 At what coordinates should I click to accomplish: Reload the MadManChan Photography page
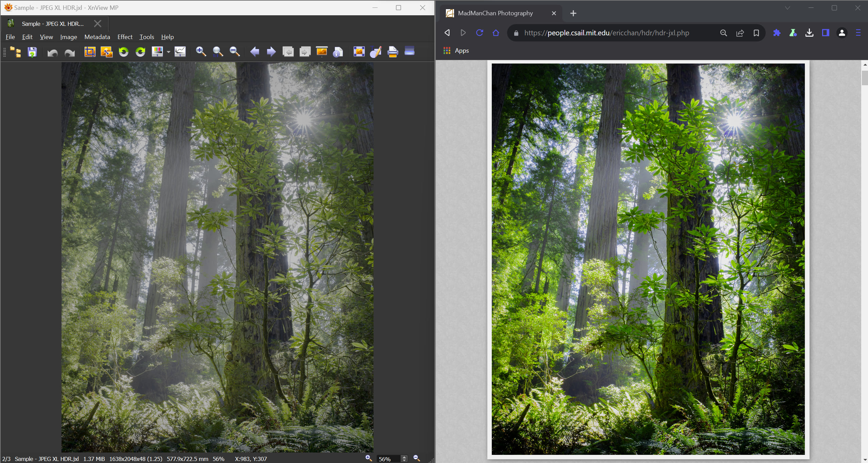[x=480, y=33]
